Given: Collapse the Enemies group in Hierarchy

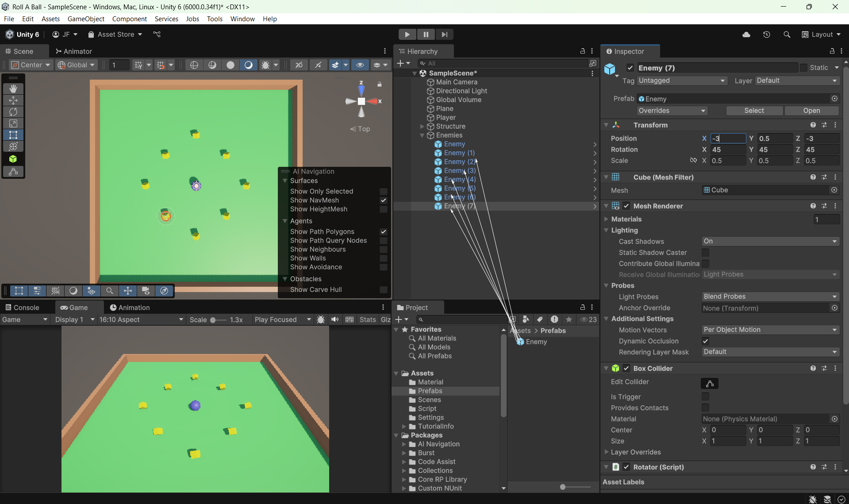Looking at the screenshot, I should pyautogui.click(x=422, y=135).
